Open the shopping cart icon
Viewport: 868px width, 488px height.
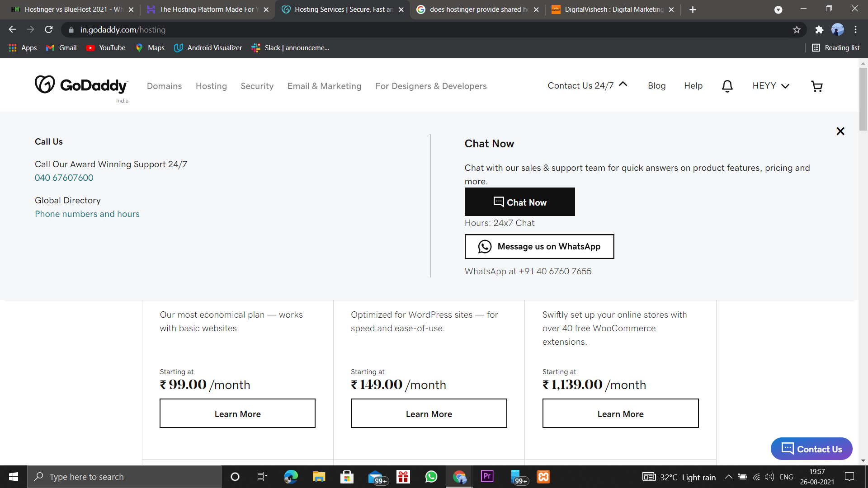click(816, 86)
